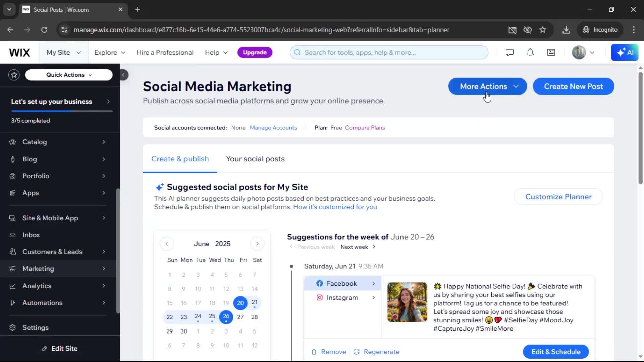Click the Catalog sidebar icon

pyautogui.click(x=13, y=142)
